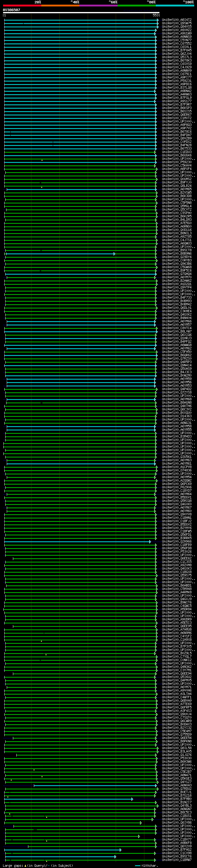197x868 pixels.
Task: Select label UniRef100_A7AMU8
Action: 176,629
